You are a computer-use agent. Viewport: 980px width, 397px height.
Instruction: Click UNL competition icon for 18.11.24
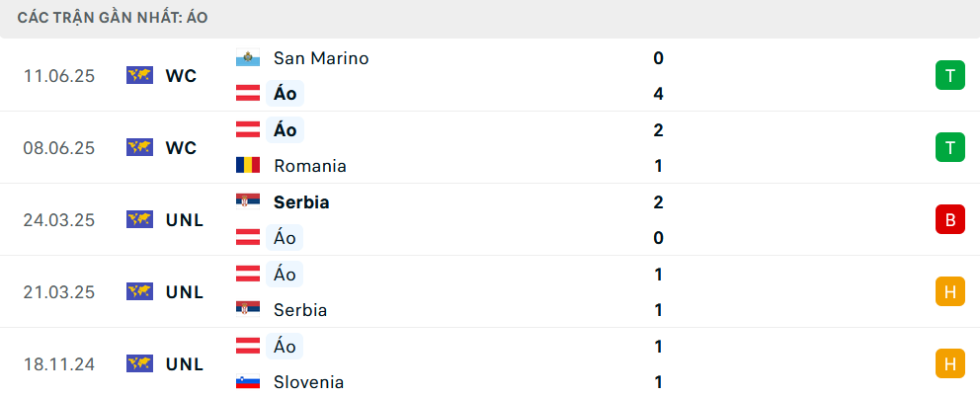pos(139,363)
